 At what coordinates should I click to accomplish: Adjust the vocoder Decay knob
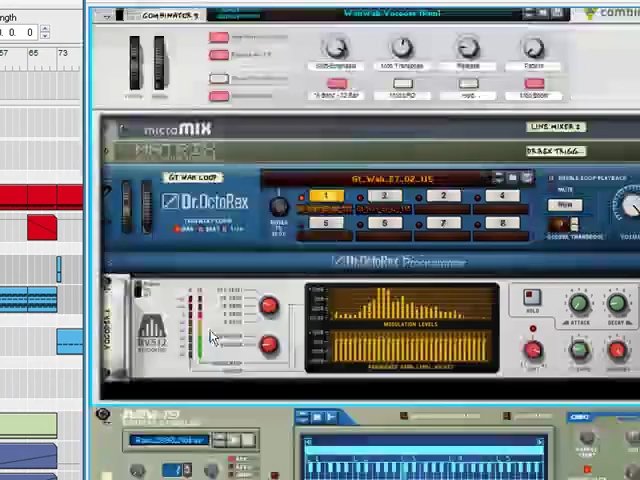pos(617,303)
